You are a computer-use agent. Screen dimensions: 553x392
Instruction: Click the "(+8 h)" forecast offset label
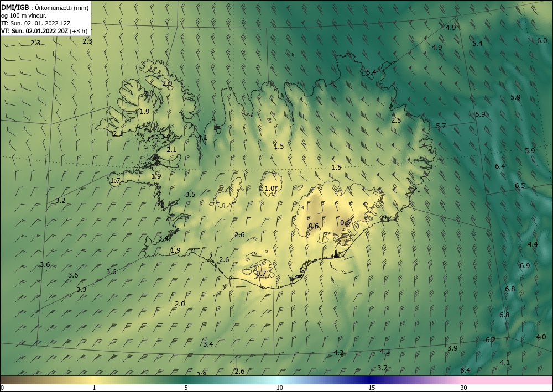[x=79, y=31]
